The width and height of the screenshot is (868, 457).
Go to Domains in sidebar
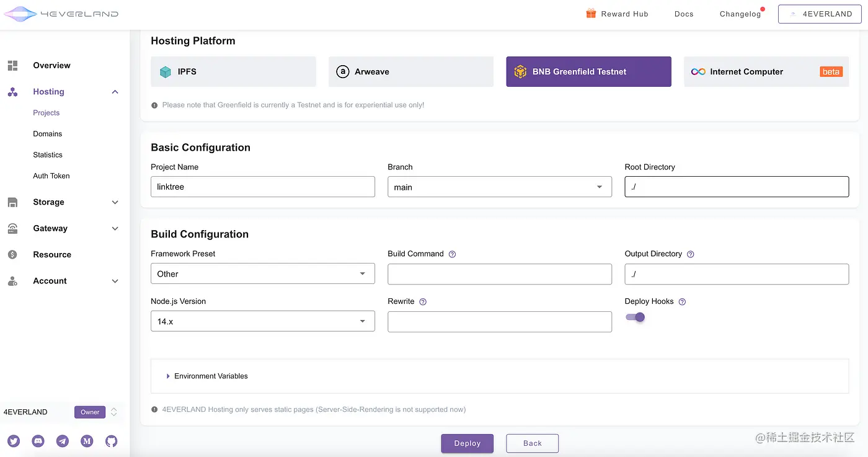[x=48, y=134]
